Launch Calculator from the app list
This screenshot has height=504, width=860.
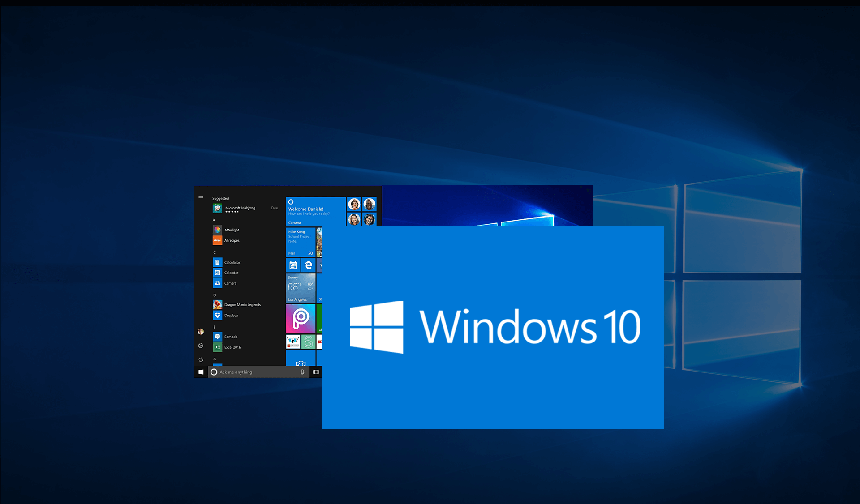[232, 262]
